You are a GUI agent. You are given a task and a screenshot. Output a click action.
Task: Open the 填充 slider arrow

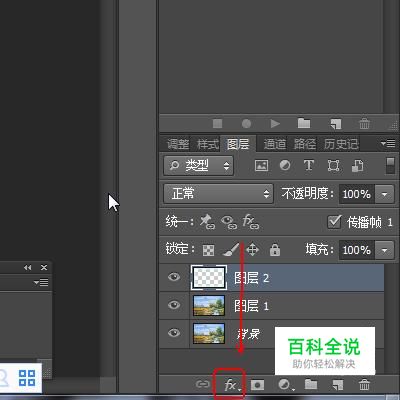click(384, 250)
